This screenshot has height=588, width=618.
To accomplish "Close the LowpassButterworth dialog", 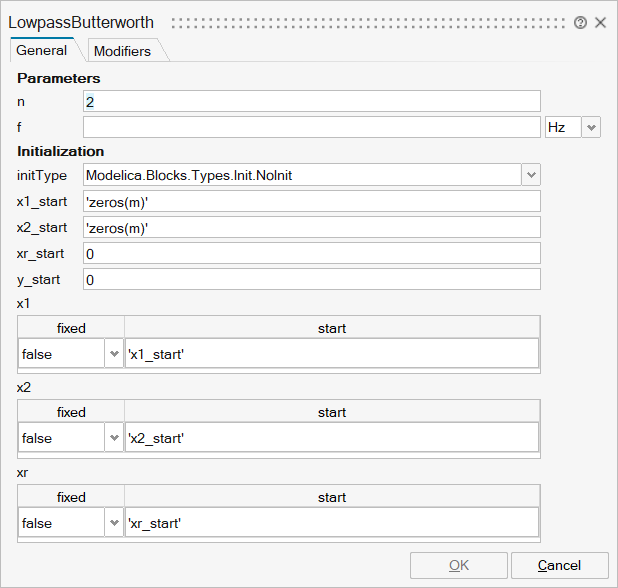I will (x=601, y=22).
